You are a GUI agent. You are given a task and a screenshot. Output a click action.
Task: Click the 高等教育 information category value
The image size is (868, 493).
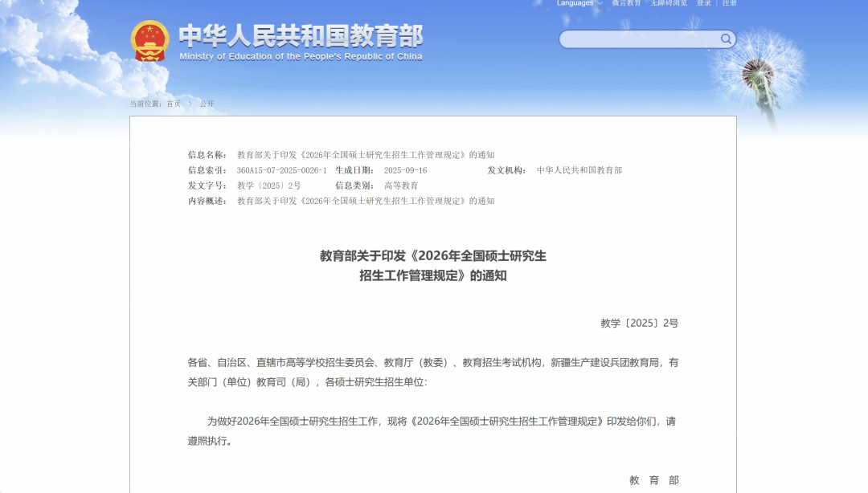[x=401, y=185]
